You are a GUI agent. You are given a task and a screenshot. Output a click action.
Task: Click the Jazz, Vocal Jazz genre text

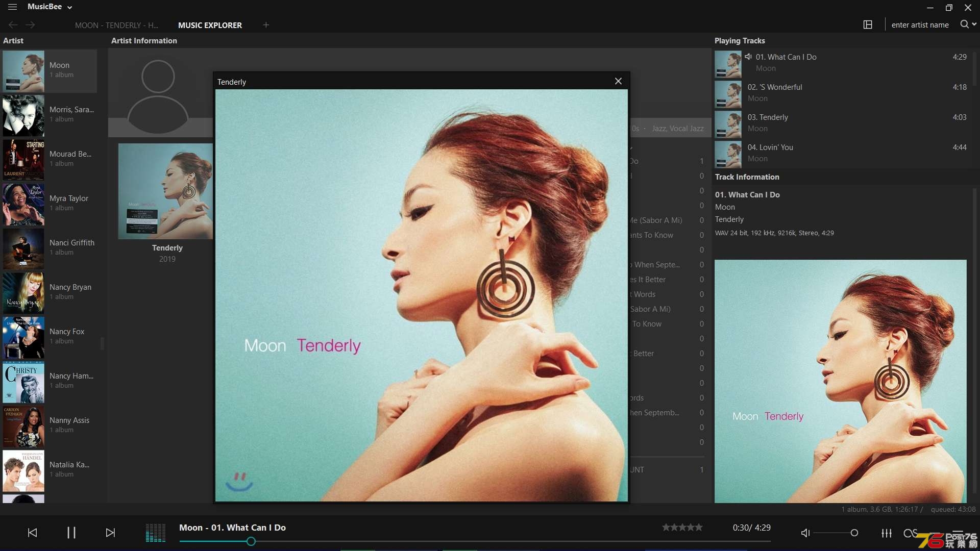(677, 129)
